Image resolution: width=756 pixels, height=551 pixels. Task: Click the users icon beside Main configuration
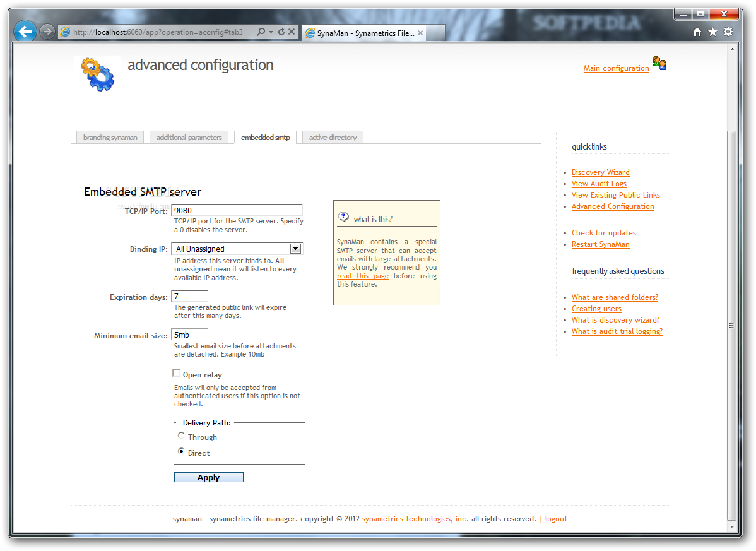659,63
